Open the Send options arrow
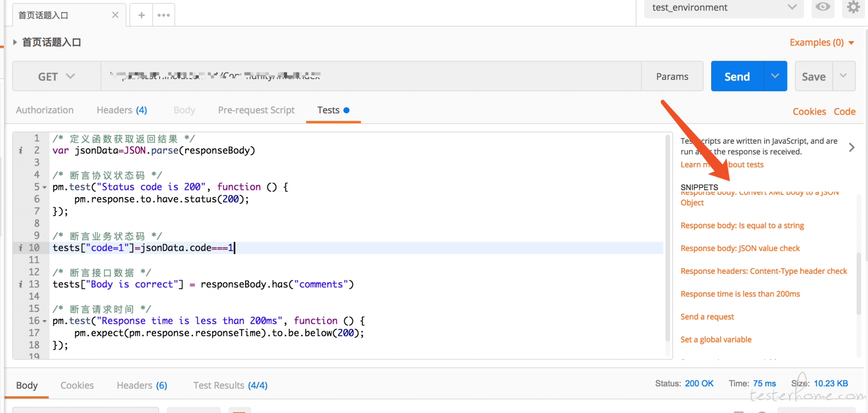 (x=775, y=76)
